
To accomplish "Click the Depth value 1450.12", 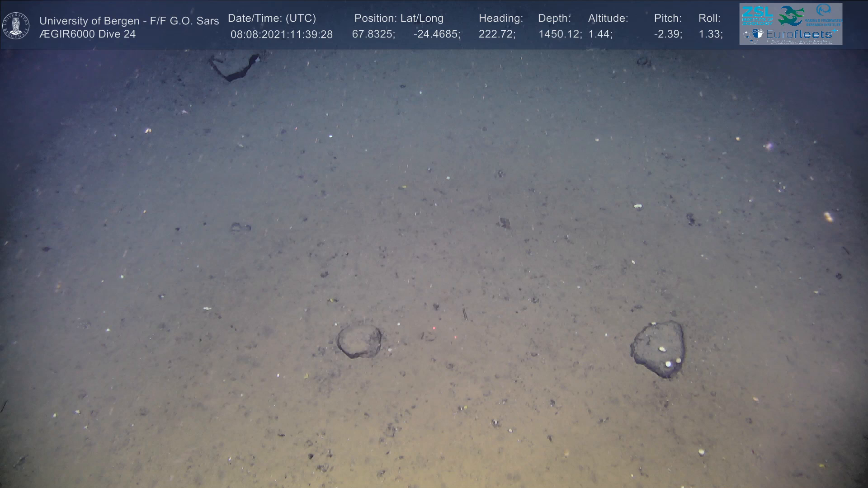I will (x=560, y=34).
